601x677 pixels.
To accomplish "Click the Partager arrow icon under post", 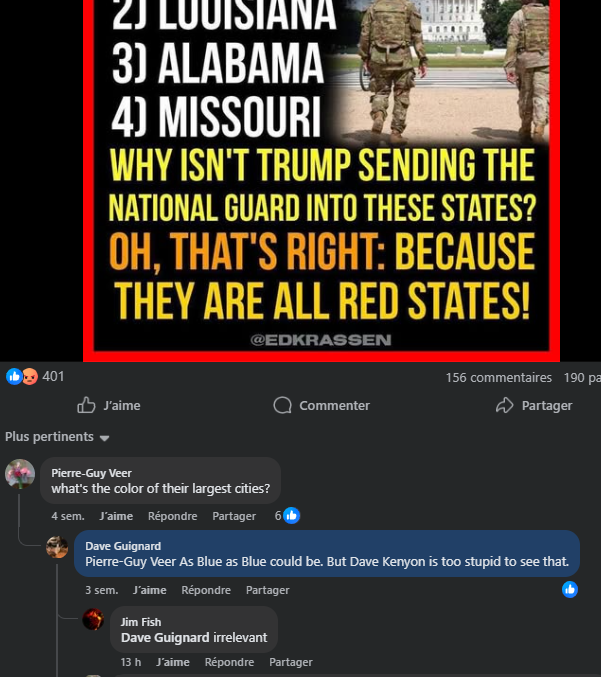I will pos(504,405).
